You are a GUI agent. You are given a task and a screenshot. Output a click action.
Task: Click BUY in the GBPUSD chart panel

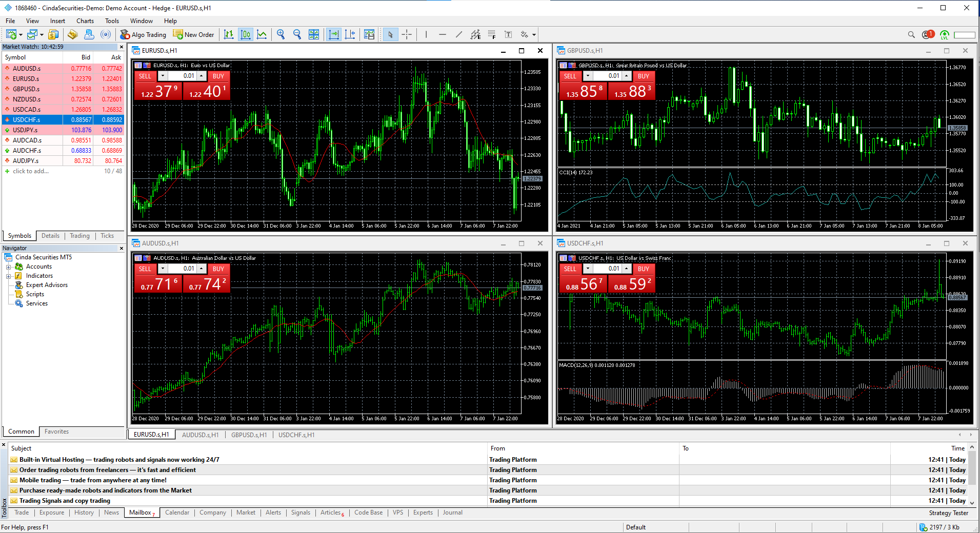coord(644,76)
